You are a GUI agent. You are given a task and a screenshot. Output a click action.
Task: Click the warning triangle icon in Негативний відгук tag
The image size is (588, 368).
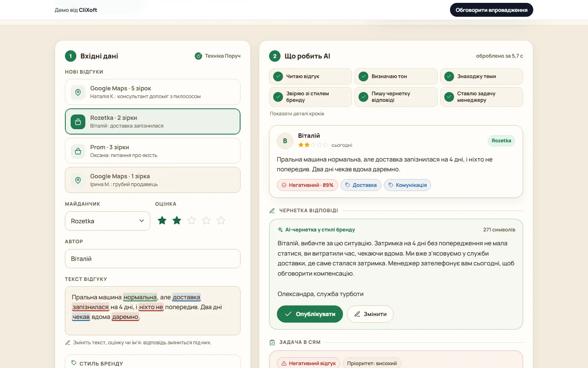click(284, 364)
